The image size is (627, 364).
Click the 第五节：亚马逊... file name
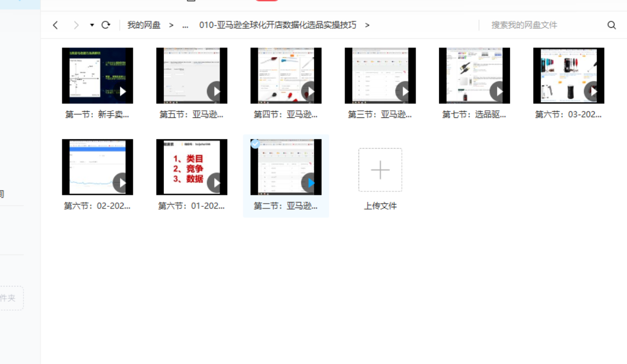click(192, 115)
